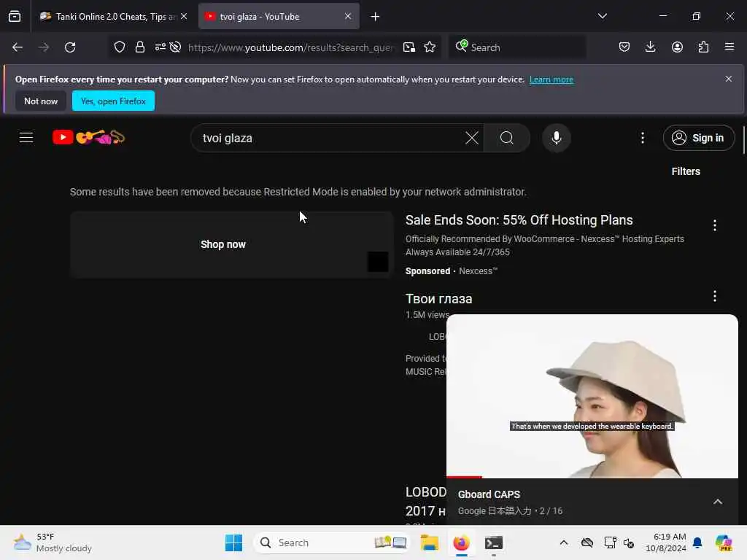Bookmark this page with star icon

[430, 47]
